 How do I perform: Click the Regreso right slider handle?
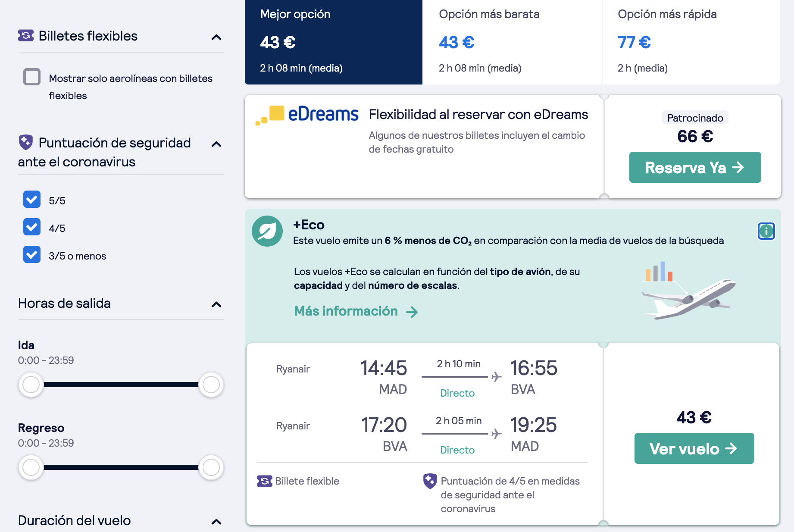click(x=211, y=467)
